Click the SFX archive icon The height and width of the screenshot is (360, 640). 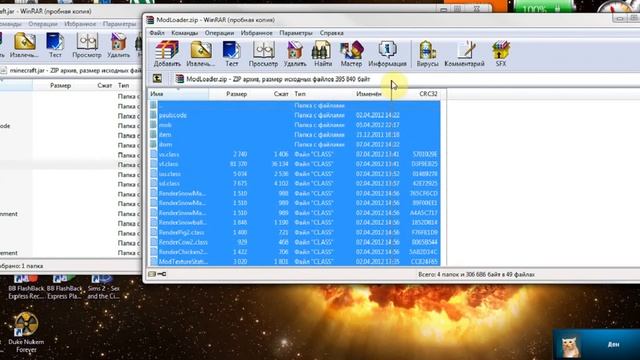point(501,53)
